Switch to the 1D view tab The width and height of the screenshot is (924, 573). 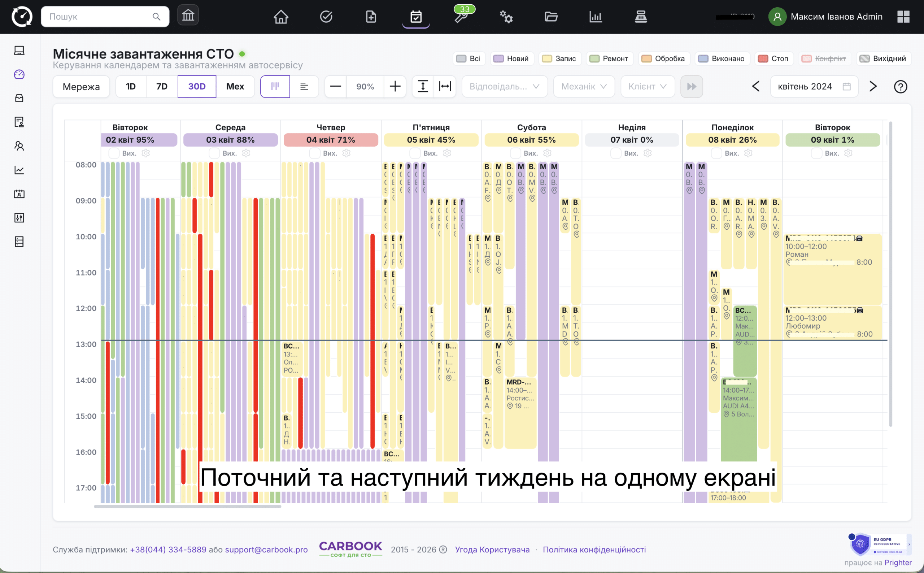131,86
